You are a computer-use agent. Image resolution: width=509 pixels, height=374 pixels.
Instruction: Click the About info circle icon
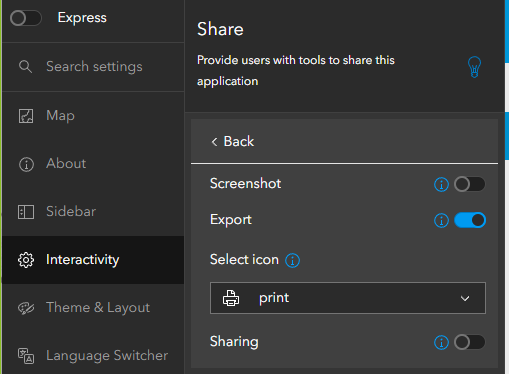tap(26, 164)
